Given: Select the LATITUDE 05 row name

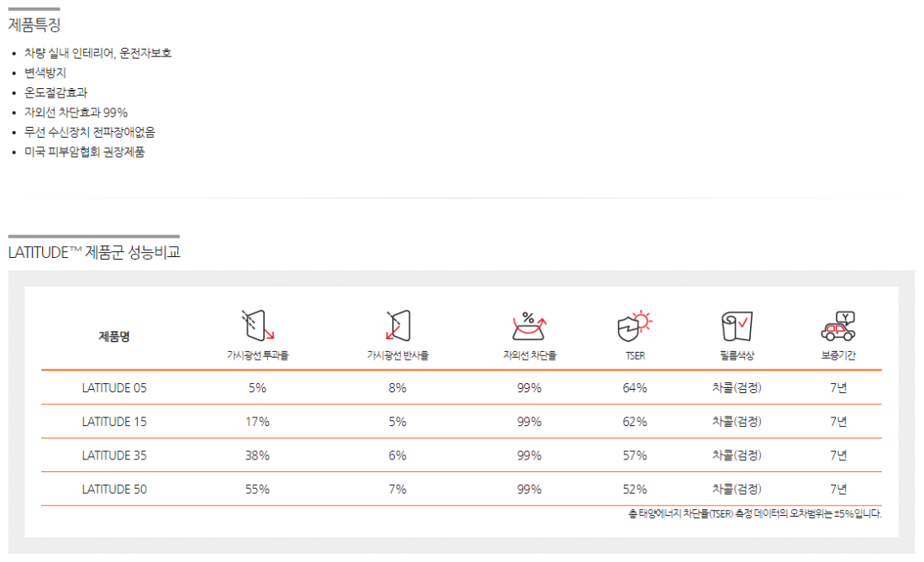Looking at the screenshot, I should (x=114, y=387).
